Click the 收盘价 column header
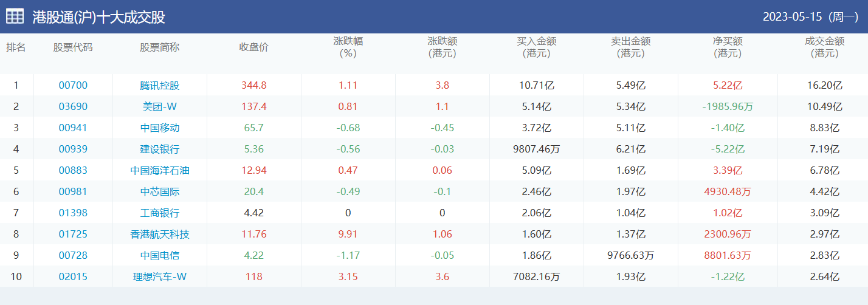Image resolution: width=868 pixels, height=305 pixels. [254, 47]
